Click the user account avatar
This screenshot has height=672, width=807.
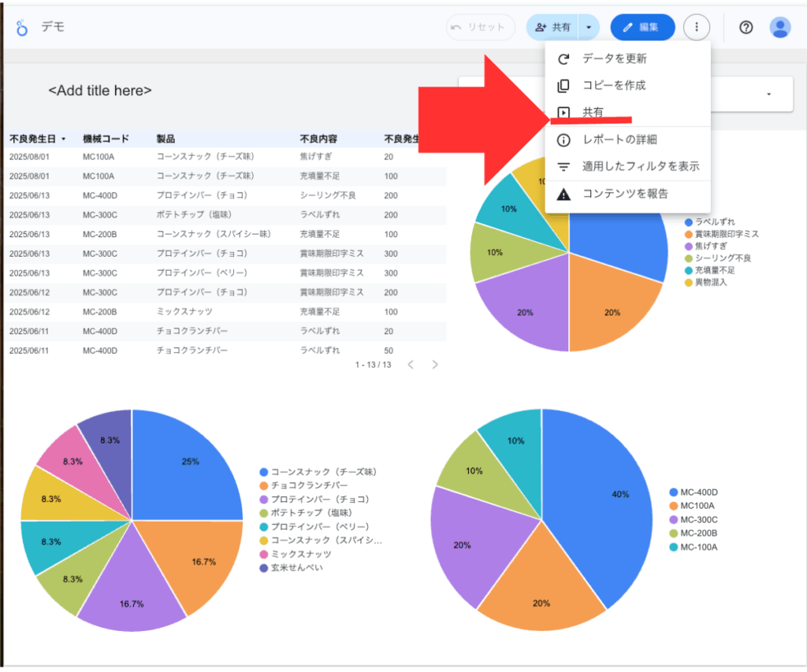(780, 28)
